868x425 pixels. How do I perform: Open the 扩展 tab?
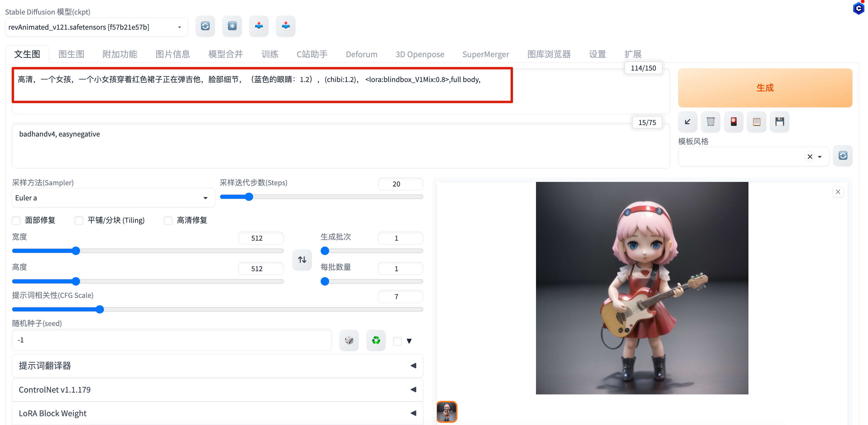click(633, 54)
